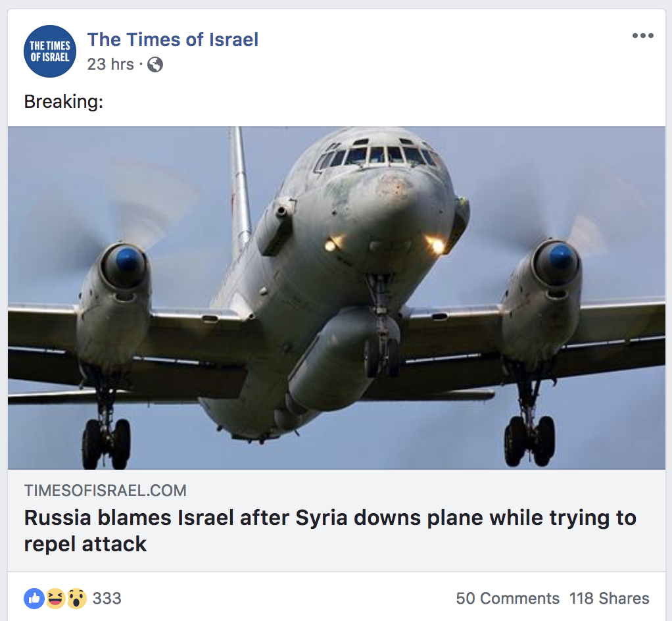This screenshot has width=672, height=621.
Task: Click the Breaking: post caption text
Action: pos(63,102)
